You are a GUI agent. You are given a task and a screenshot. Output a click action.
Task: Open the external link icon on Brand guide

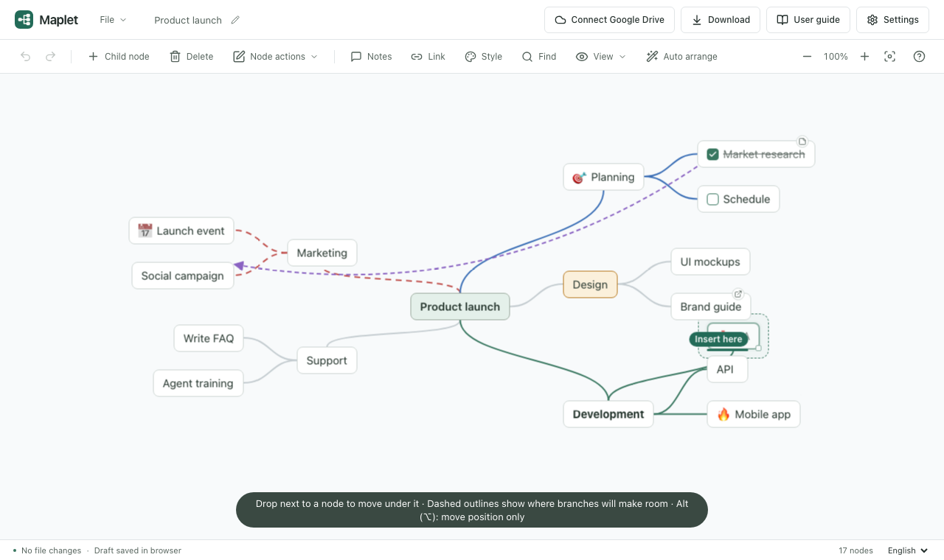coord(737,294)
